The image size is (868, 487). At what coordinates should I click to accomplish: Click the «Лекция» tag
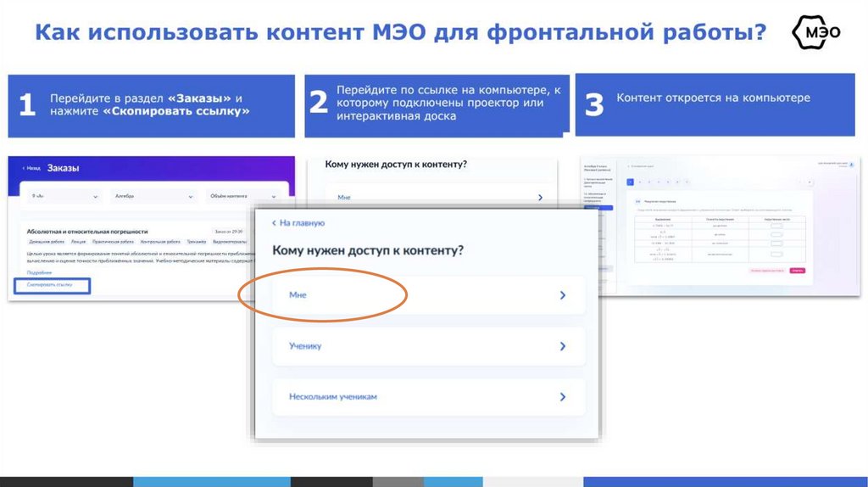(x=78, y=242)
